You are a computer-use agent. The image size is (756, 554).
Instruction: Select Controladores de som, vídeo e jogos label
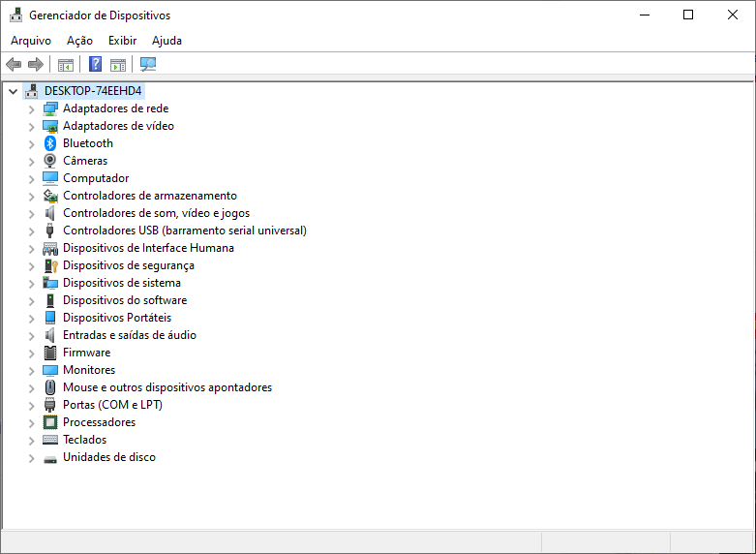pos(156,213)
